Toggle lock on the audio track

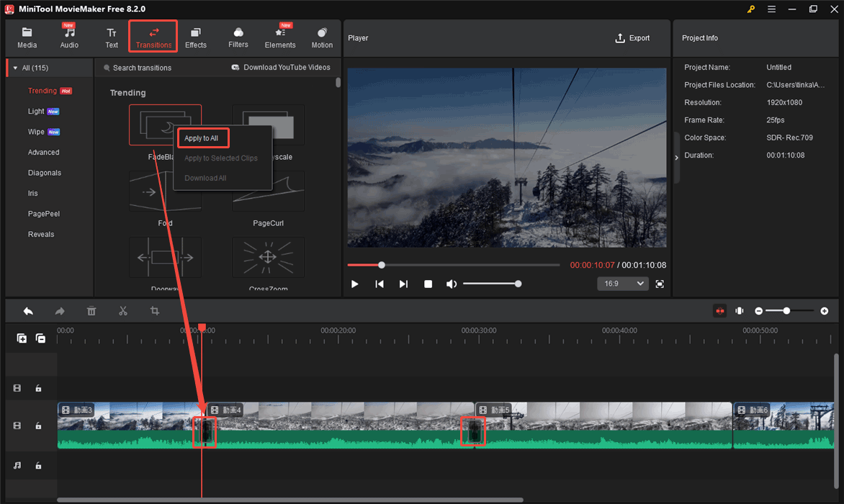38,466
